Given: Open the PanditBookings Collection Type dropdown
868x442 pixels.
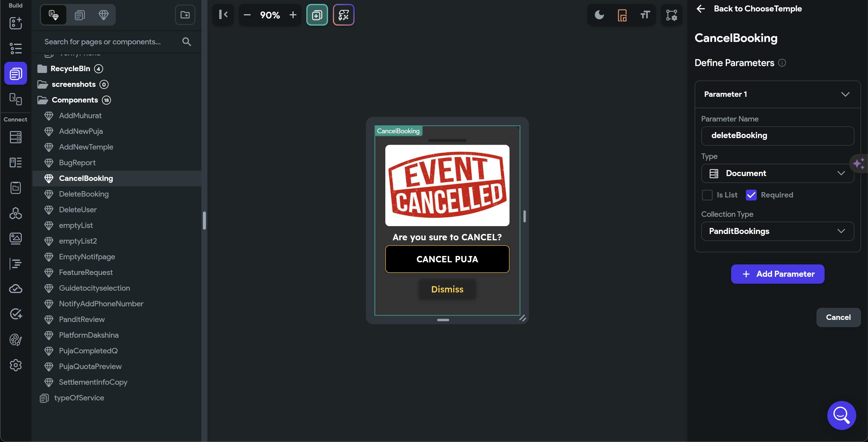Looking at the screenshot, I should coord(777,231).
